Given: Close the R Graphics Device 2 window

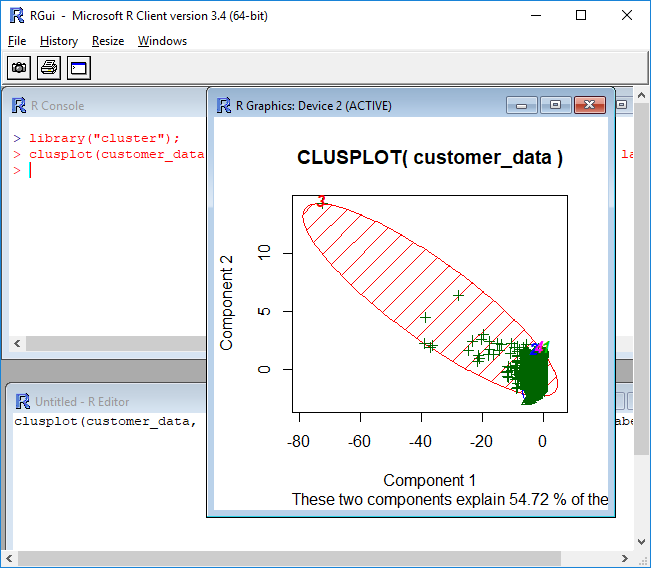Looking at the screenshot, I should 590,105.
